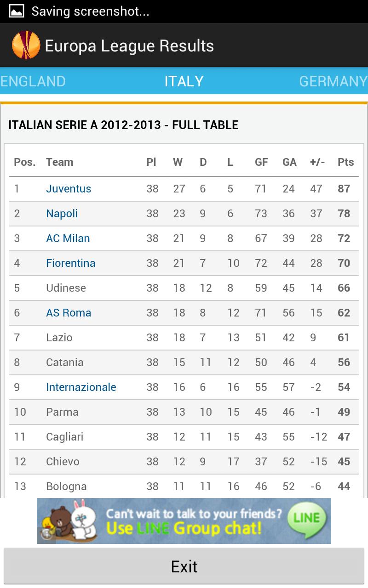This screenshot has width=368, height=588.
Task: Switch to the GERMANY tab
Action: click(x=332, y=81)
